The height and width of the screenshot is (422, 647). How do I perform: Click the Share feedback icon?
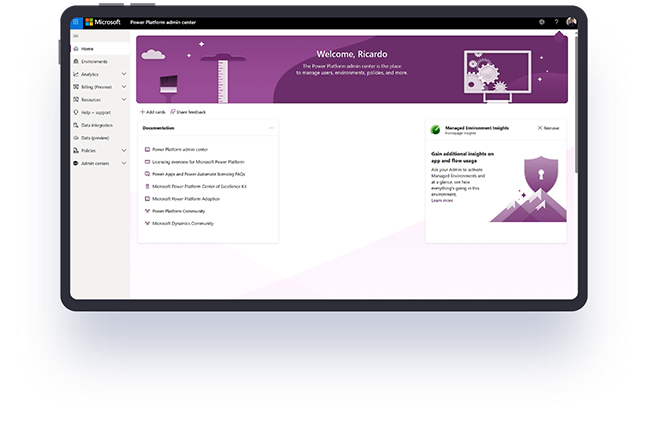[173, 112]
